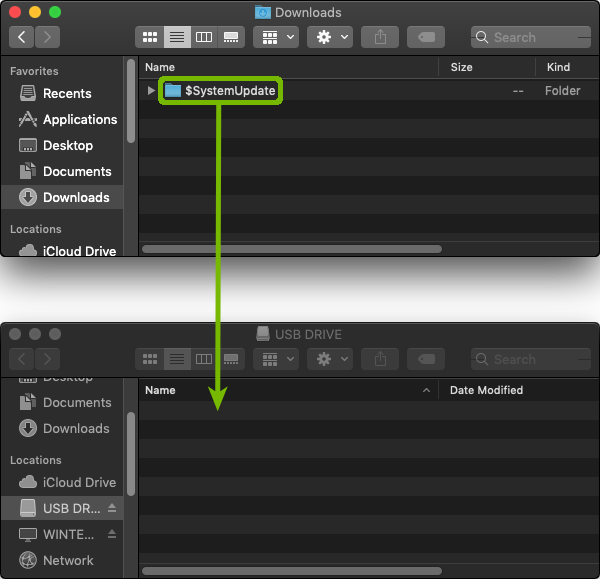The width and height of the screenshot is (600, 579).
Task: Click Downloads window horizontal scrollbar
Action: tap(292, 249)
